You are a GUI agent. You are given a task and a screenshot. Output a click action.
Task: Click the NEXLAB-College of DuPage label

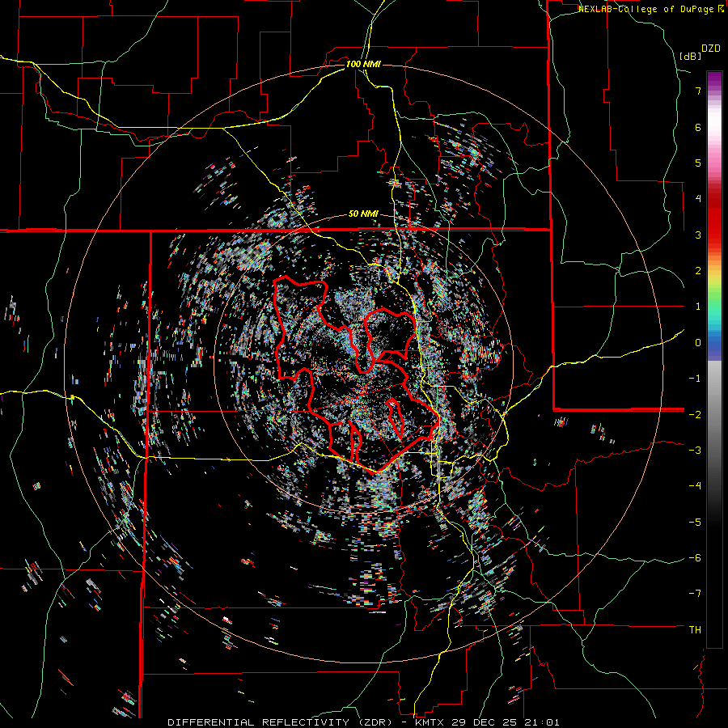[650, 9]
